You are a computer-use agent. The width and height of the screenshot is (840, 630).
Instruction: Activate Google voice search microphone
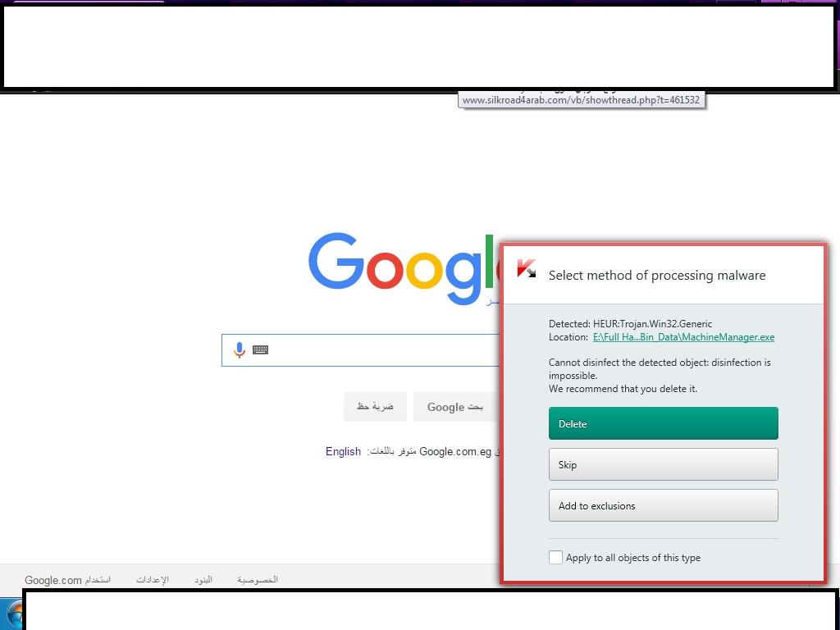click(240, 349)
